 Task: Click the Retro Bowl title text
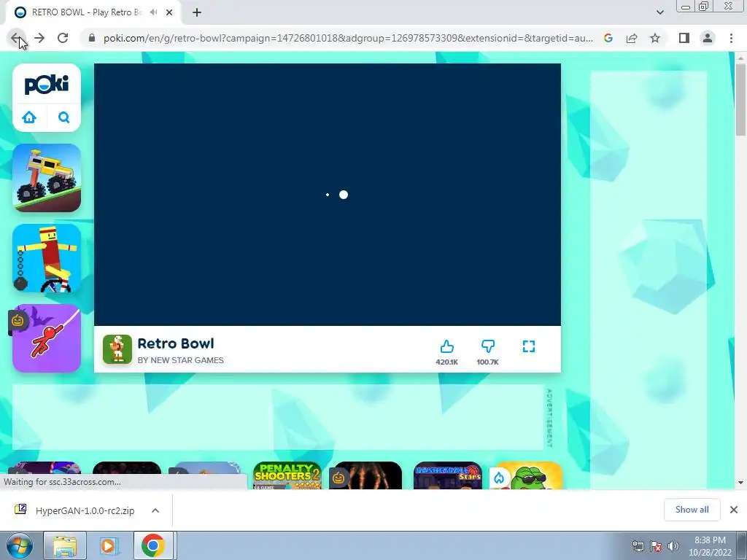[x=176, y=343]
